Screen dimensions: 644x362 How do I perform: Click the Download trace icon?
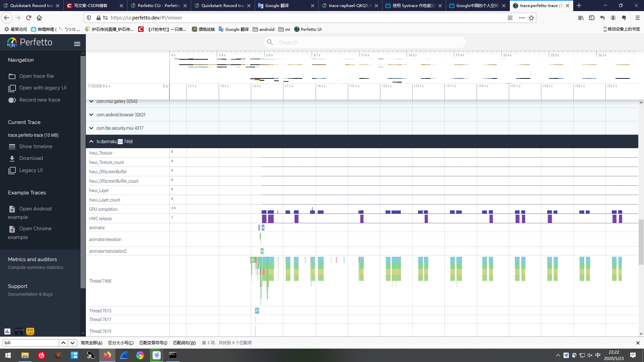pyautogui.click(x=12, y=159)
